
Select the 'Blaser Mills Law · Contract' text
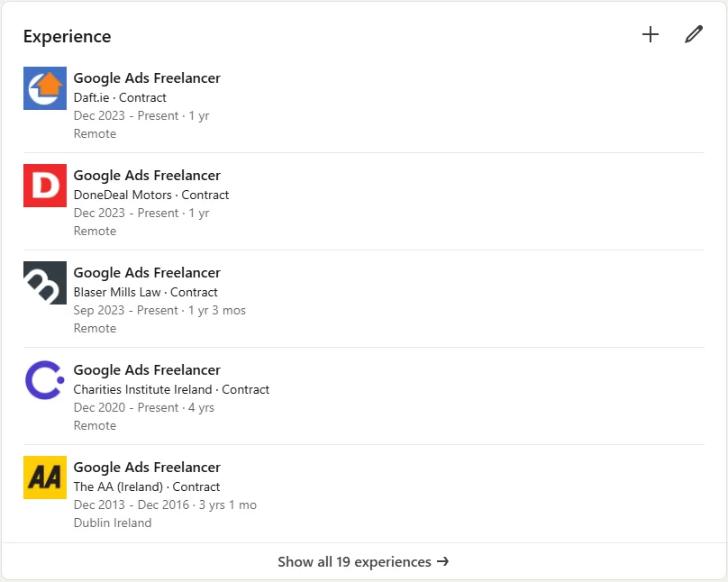click(x=145, y=293)
